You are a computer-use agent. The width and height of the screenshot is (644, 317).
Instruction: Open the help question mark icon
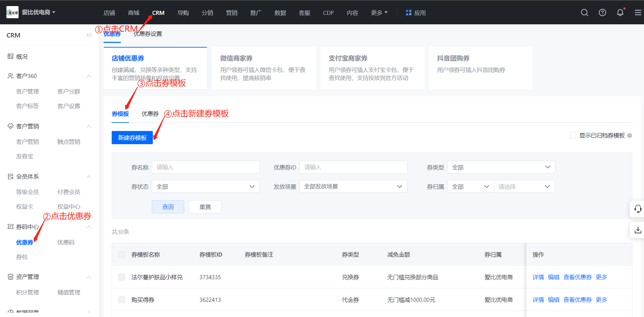pyautogui.click(x=603, y=12)
